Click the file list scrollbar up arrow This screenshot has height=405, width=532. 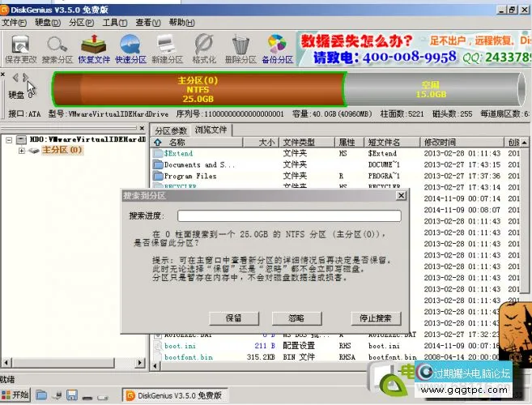pyautogui.click(x=525, y=143)
